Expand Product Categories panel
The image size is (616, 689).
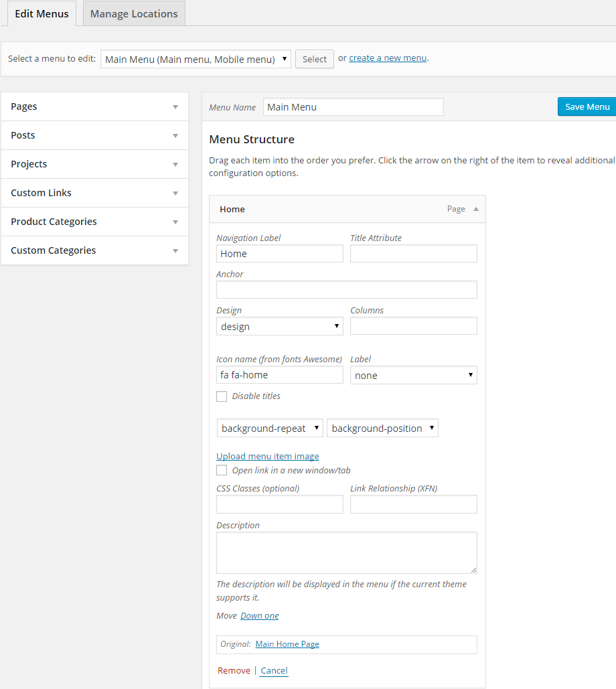94,222
